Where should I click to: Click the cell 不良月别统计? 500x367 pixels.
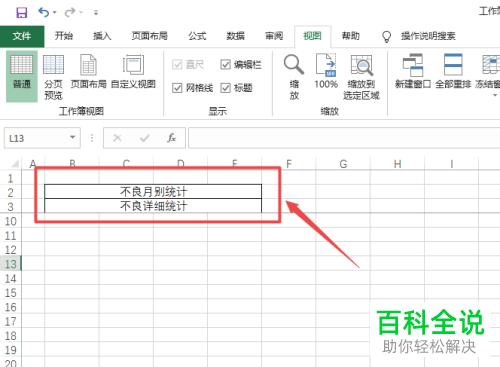tap(153, 192)
